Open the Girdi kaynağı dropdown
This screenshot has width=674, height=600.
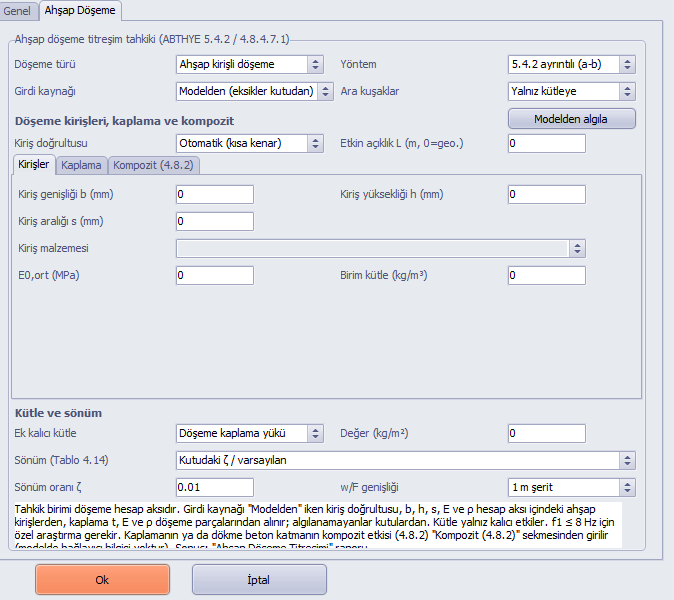tap(254, 91)
